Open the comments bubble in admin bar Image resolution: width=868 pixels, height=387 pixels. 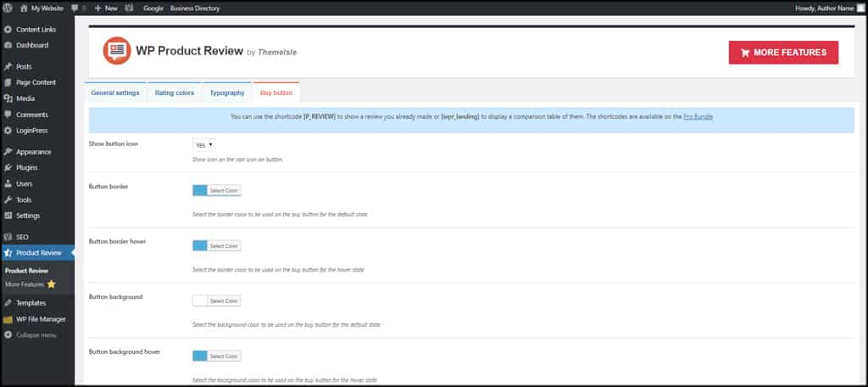point(75,8)
